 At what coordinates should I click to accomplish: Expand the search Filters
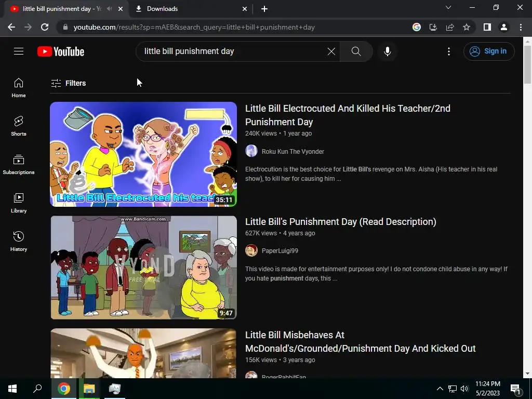pyautogui.click(x=68, y=83)
